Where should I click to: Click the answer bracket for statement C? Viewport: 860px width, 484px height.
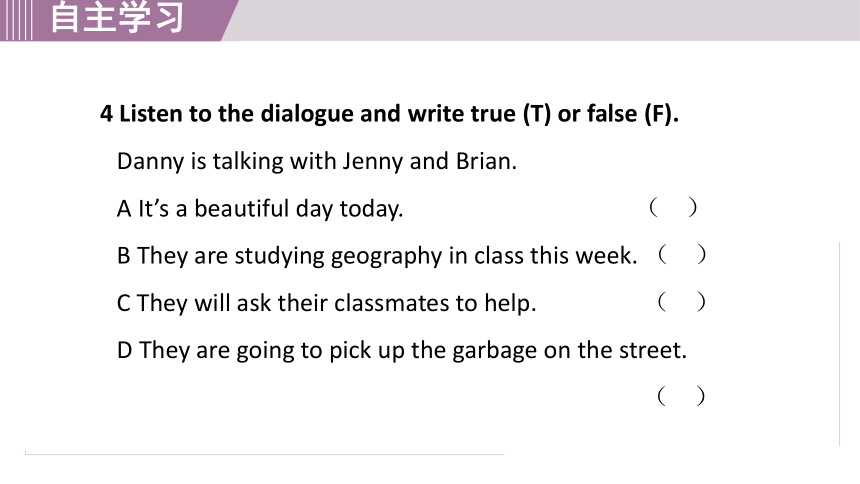tap(682, 302)
